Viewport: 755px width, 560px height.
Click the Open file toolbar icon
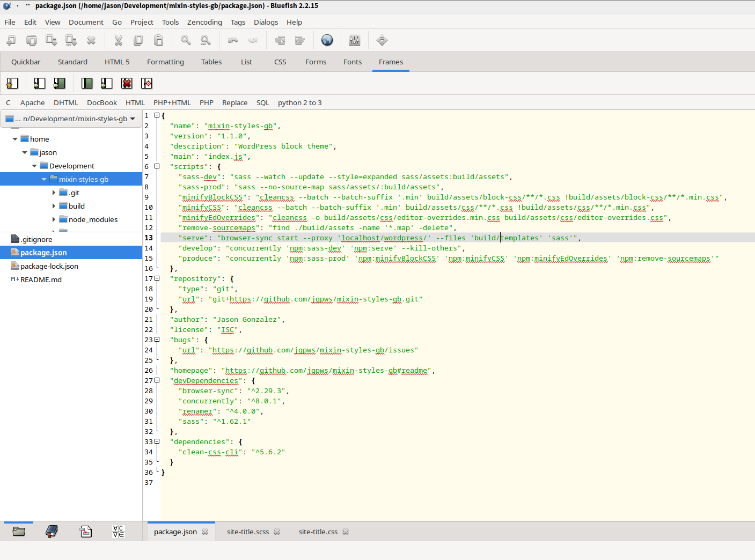(x=32, y=40)
